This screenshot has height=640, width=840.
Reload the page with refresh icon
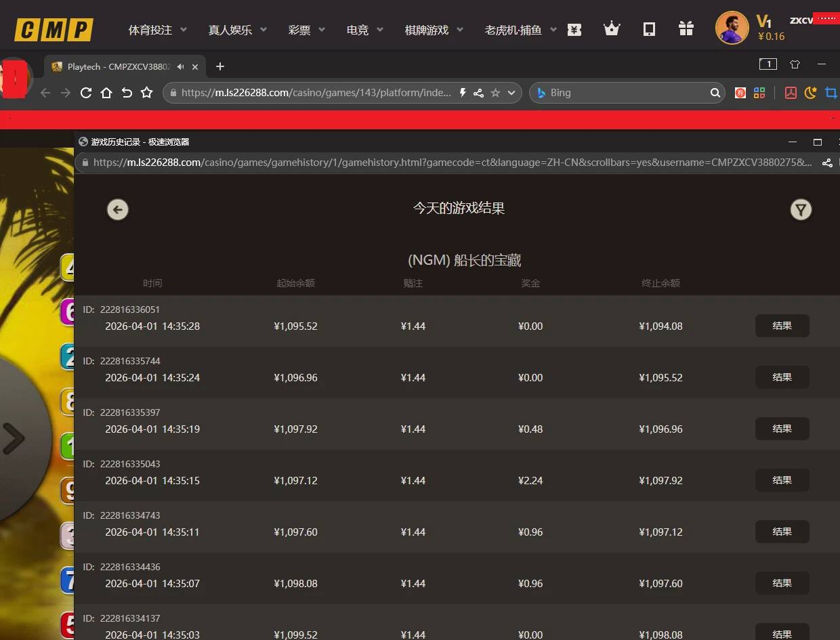(x=86, y=93)
